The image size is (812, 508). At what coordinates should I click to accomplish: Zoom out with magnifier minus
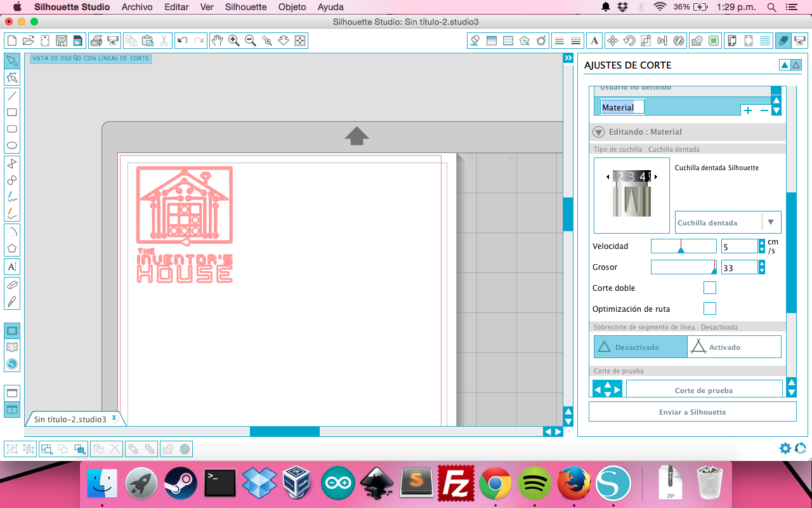[251, 41]
